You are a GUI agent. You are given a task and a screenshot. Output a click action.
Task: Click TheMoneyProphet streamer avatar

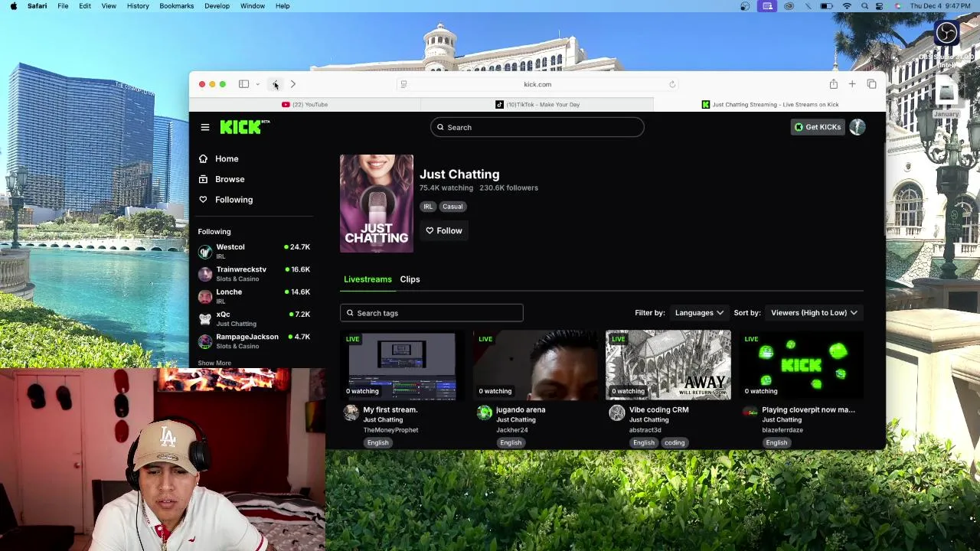pyautogui.click(x=351, y=413)
